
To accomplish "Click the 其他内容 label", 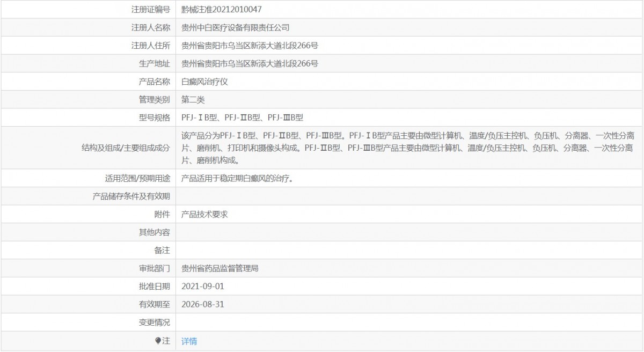I will [x=155, y=232].
